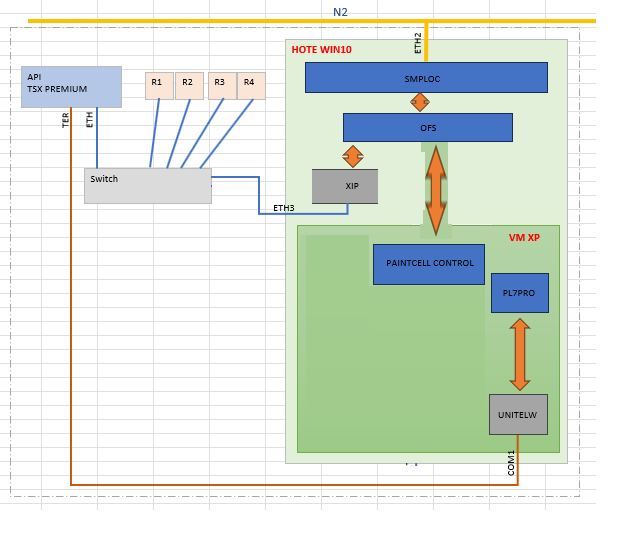Screen dimensions: 634x534
Task: Click the orange arrow between PL7PRO and UNITELW
Action: point(519,354)
